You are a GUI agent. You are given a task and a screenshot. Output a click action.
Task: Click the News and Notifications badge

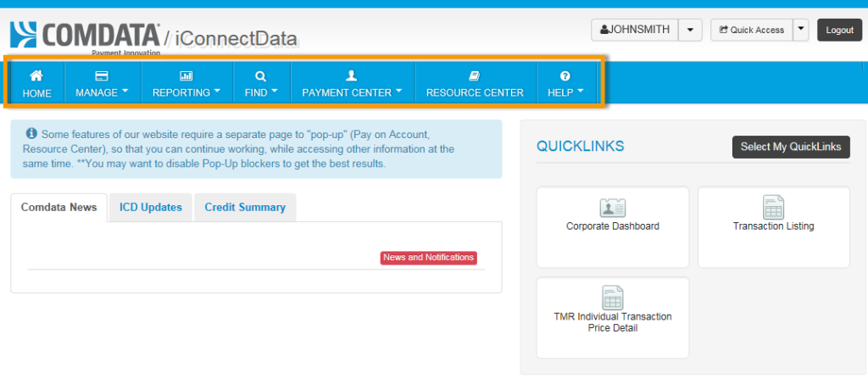coord(428,258)
